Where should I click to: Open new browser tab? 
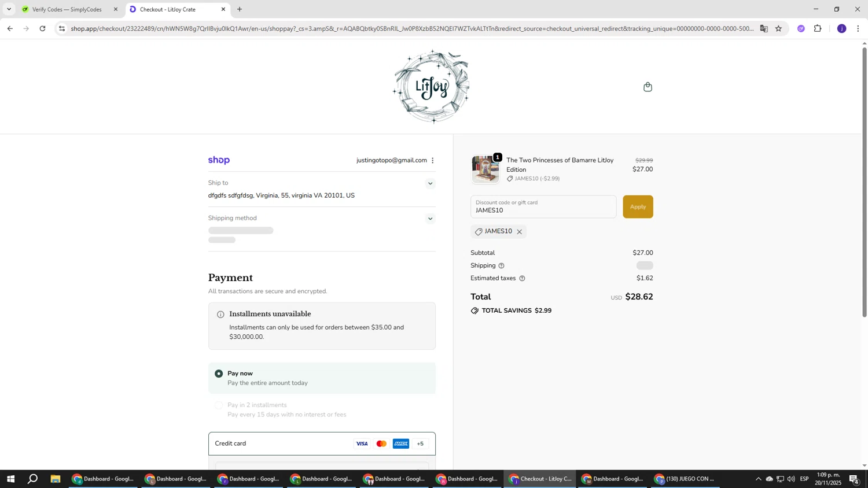tap(240, 9)
